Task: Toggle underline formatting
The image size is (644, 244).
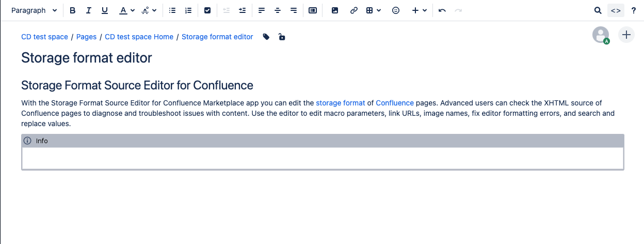Action: tap(105, 10)
